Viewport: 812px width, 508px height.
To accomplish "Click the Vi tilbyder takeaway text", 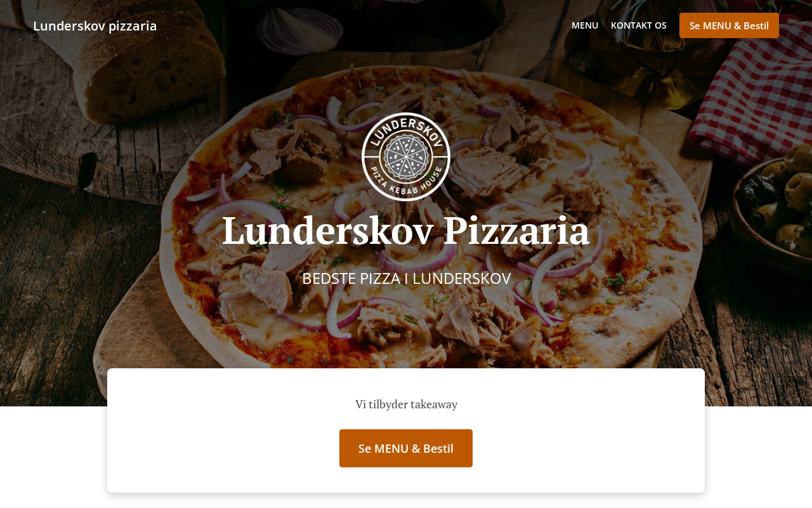I will click(x=406, y=404).
